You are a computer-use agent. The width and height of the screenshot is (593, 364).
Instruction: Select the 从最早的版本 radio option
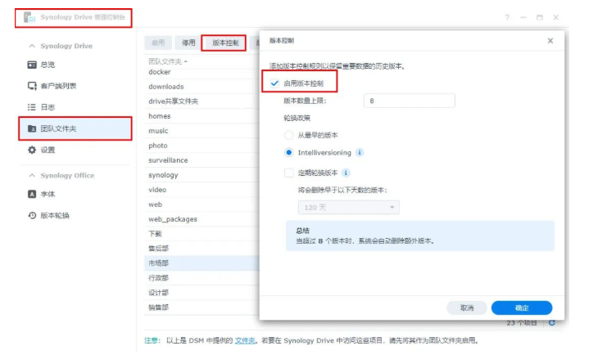click(x=289, y=135)
